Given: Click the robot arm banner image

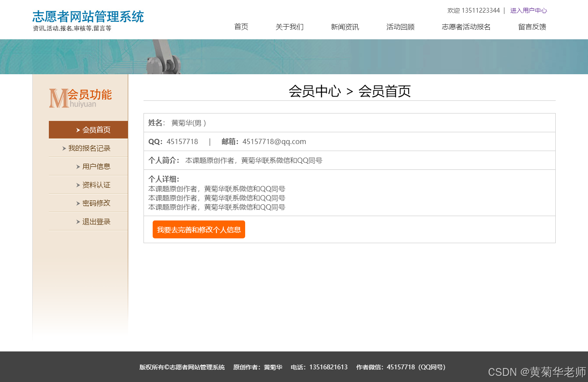Looking at the screenshot, I should point(294,57).
